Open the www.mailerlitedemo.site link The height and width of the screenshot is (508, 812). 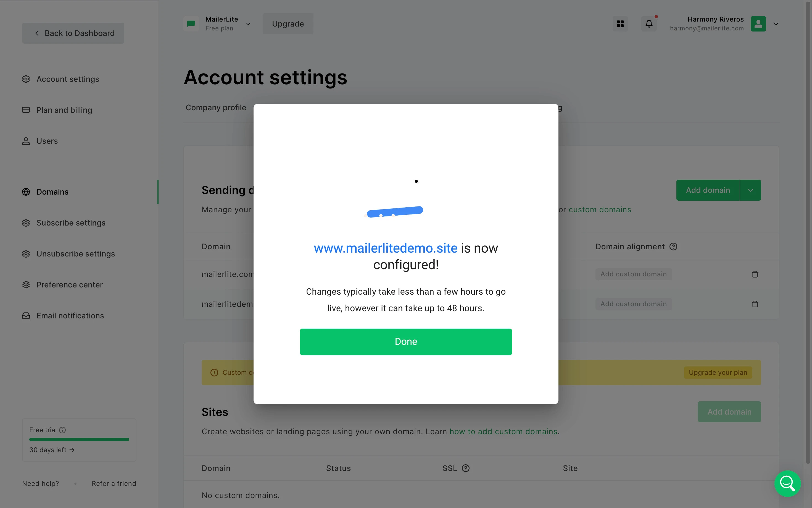tap(385, 248)
